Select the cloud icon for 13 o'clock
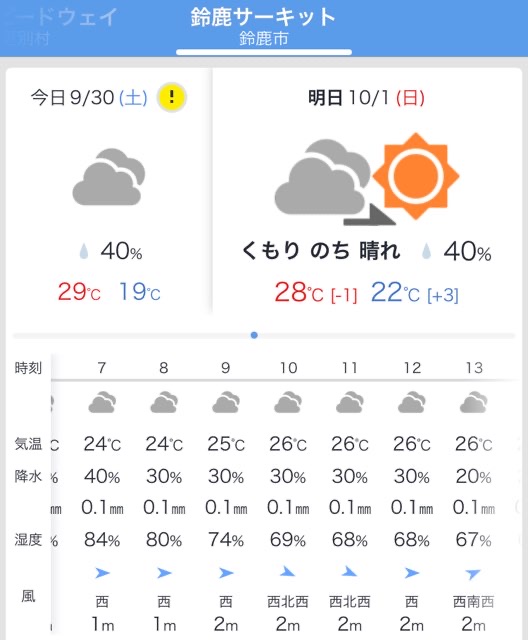The height and width of the screenshot is (640, 528). [473, 402]
